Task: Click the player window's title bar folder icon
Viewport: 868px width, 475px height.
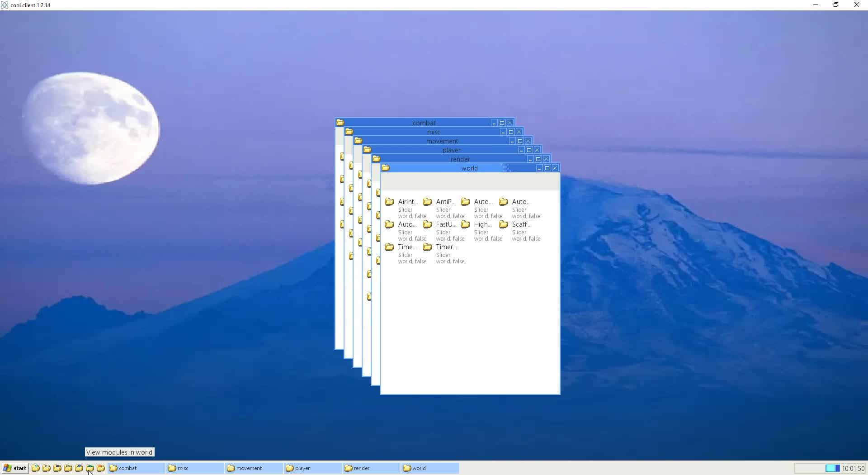Action: pos(367,150)
